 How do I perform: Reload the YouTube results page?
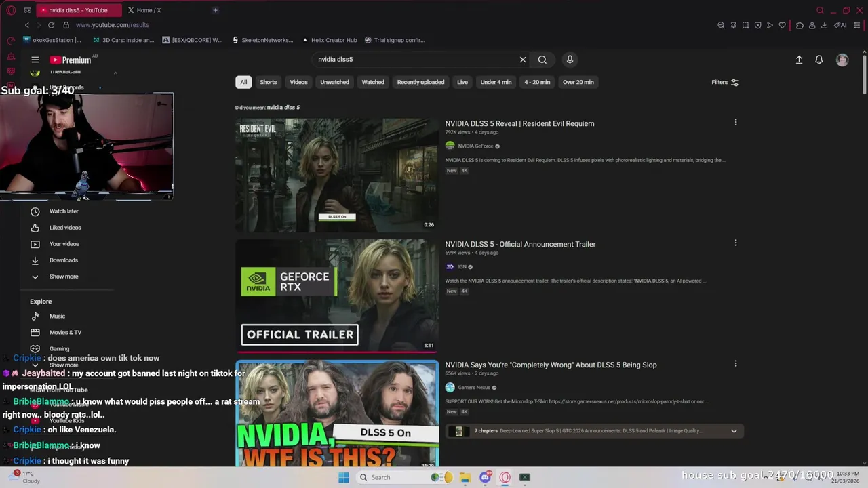(51, 25)
